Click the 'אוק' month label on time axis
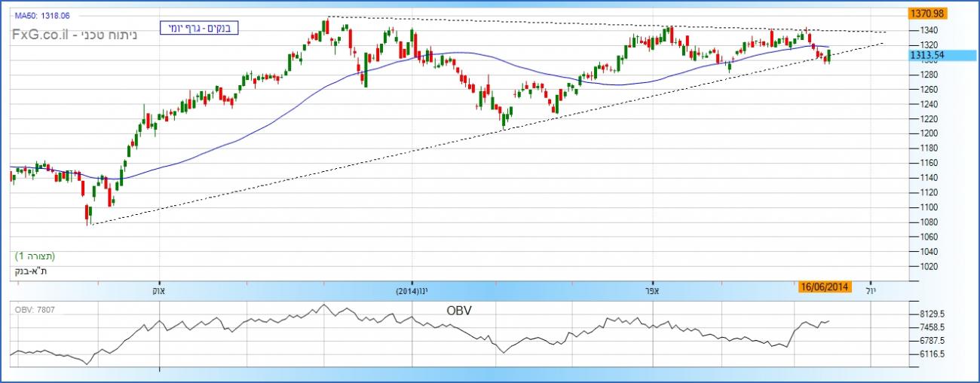This screenshot has height=383, width=980. pos(158,290)
